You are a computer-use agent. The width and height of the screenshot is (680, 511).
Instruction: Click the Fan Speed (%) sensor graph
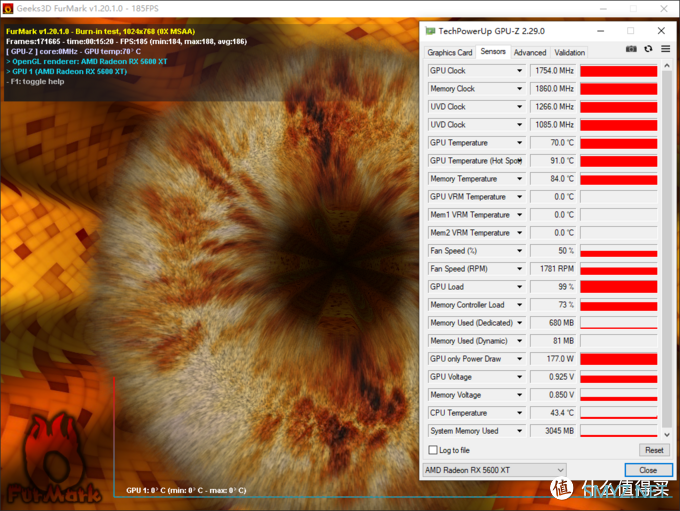tap(618, 251)
